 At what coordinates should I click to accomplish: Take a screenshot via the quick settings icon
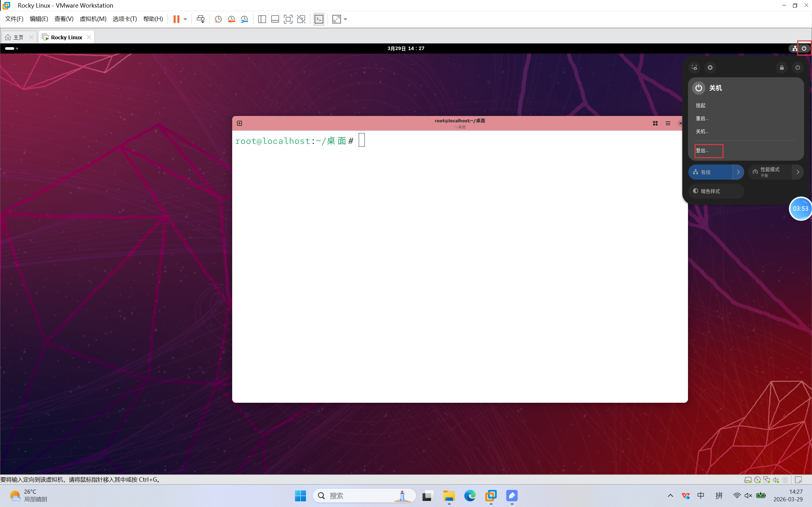pyautogui.click(x=694, y=67)
